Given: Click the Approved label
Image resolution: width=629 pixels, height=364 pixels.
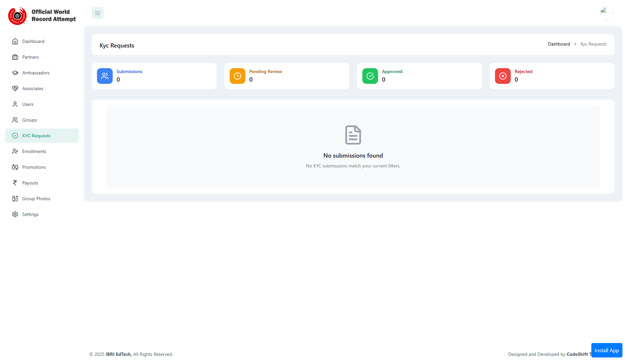Looking at the screenshot, I should 392,71.
